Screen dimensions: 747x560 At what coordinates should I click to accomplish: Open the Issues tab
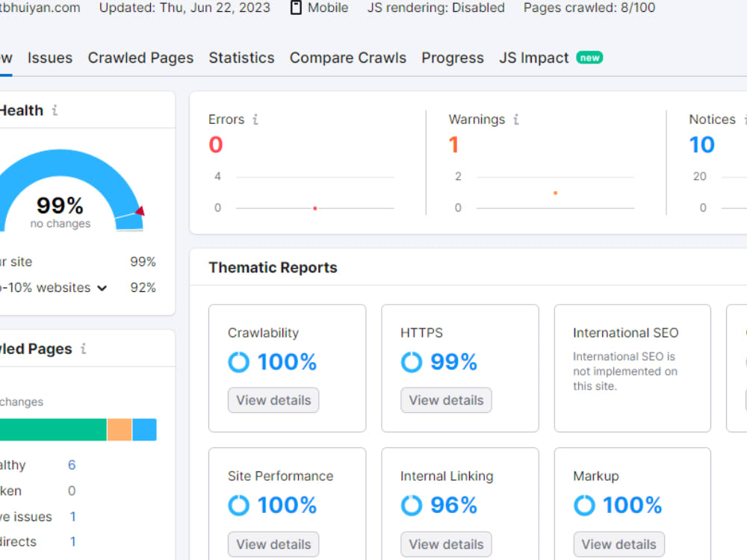pyautogui.click(x=50, y=57)
